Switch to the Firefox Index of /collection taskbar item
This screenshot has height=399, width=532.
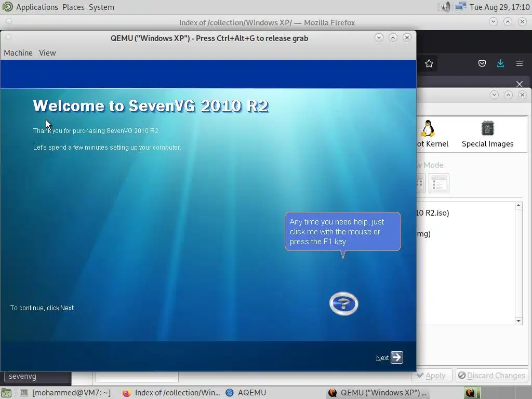coord(171,393)
